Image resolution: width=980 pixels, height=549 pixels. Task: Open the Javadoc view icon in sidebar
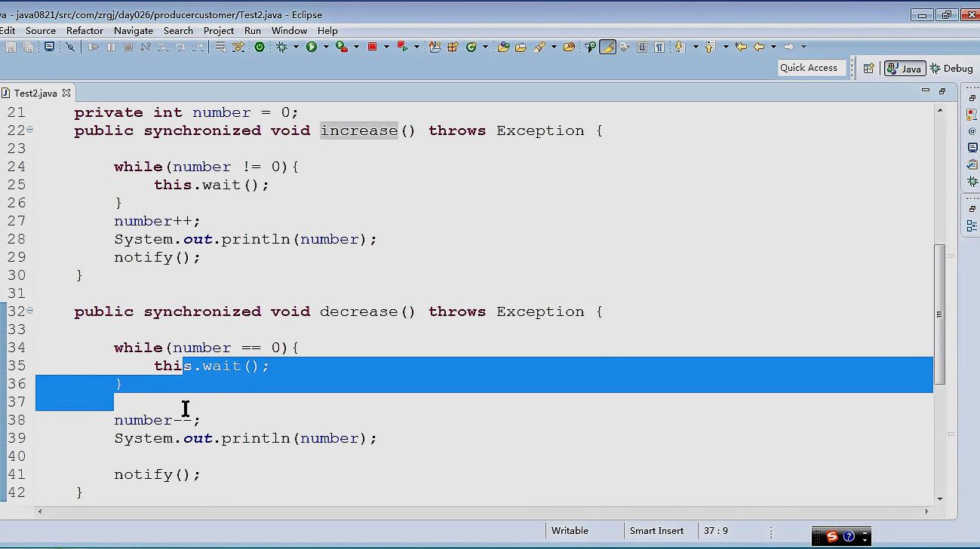click(x=972, y=131)
